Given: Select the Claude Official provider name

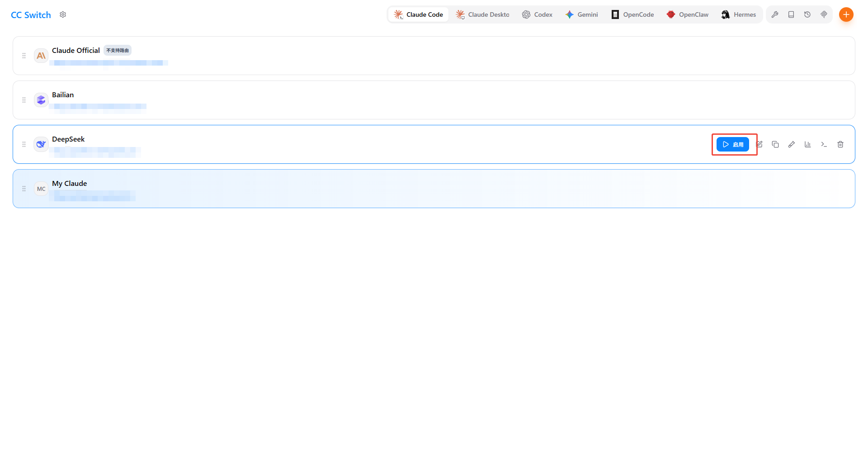Looking at the screenshot, I should 76,50.
